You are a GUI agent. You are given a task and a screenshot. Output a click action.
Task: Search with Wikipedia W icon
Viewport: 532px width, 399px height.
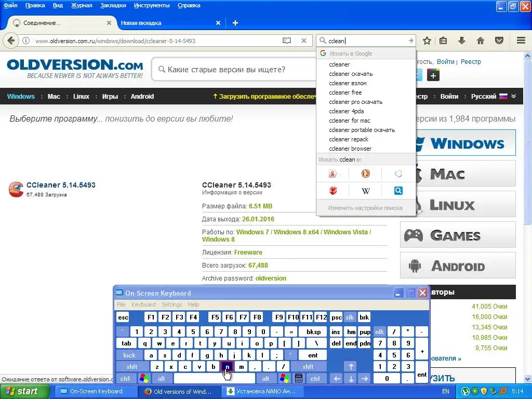pos(365,191)
